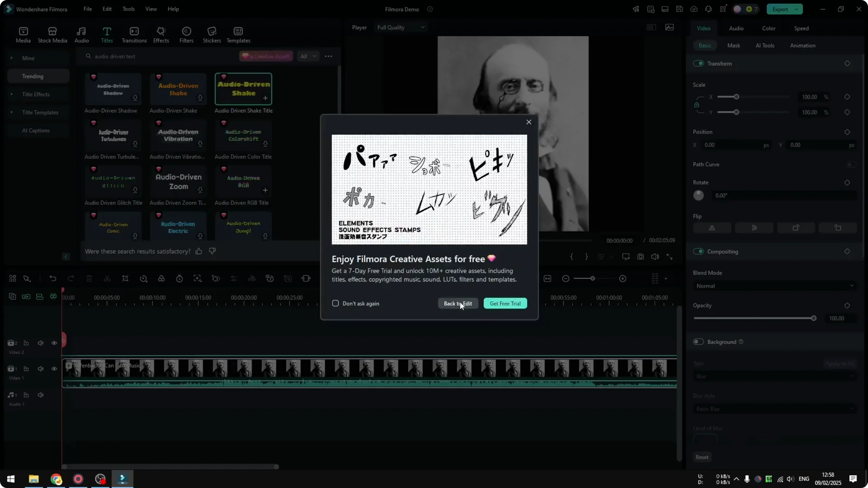This screenshot has height=488, width=868.
Task: Open the Normal blend mode dropdown
Action: [774, 286]
